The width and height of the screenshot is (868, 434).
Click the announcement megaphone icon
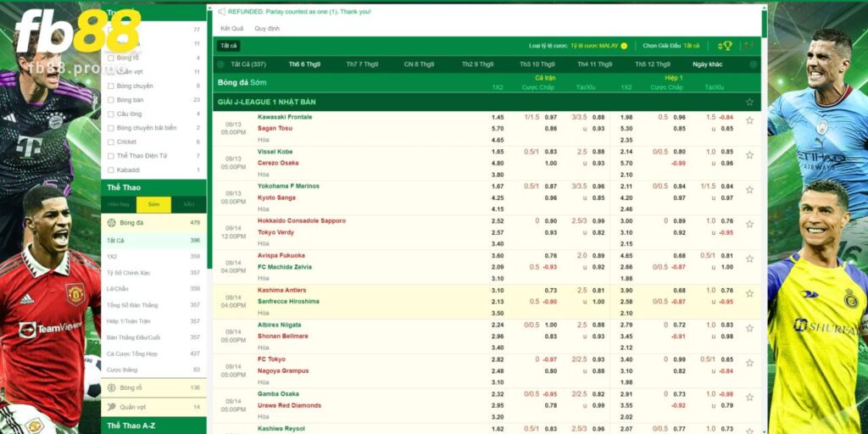tap(222, 12)
